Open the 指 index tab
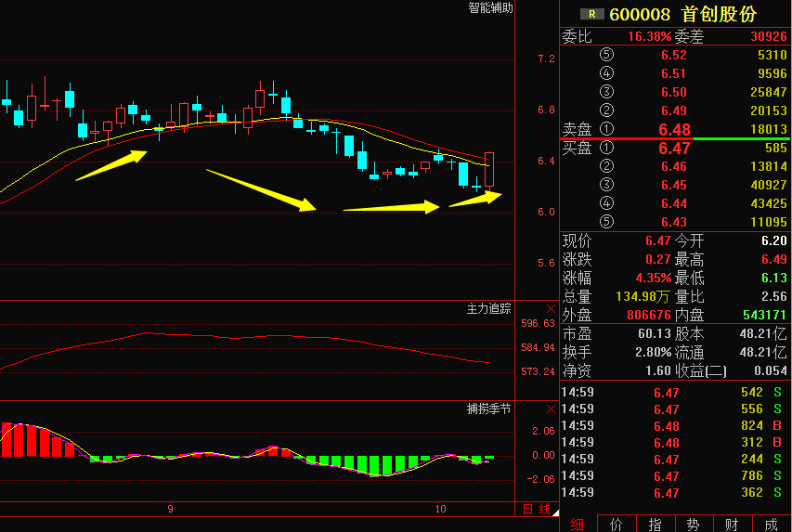The width and height of the screenshot is (792, 532). 656,524
